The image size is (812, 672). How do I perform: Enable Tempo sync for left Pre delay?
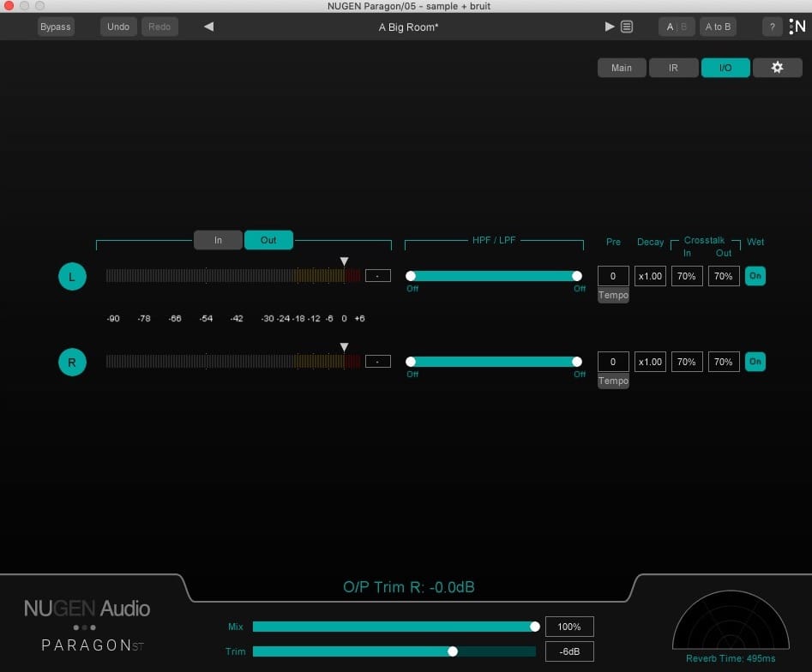click(613, 295)
